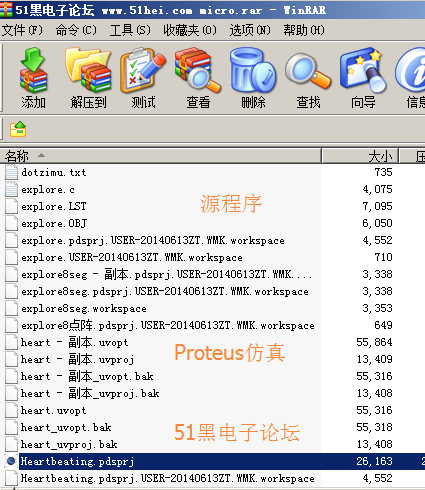This screenshot has width=425, height=490.
Task: Click the 删除 (Delete) trash icon
Action: pos(253,78)
